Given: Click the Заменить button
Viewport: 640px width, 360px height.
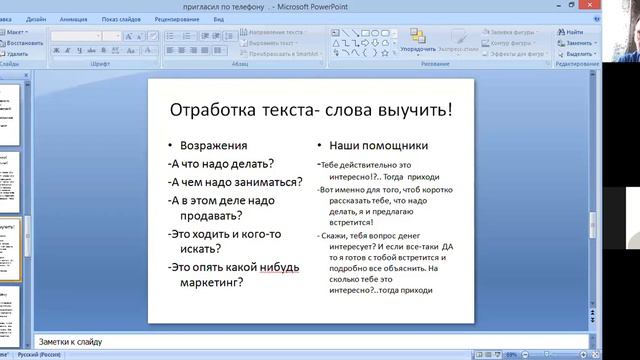Looking at the screenshot, I should 577,43.
